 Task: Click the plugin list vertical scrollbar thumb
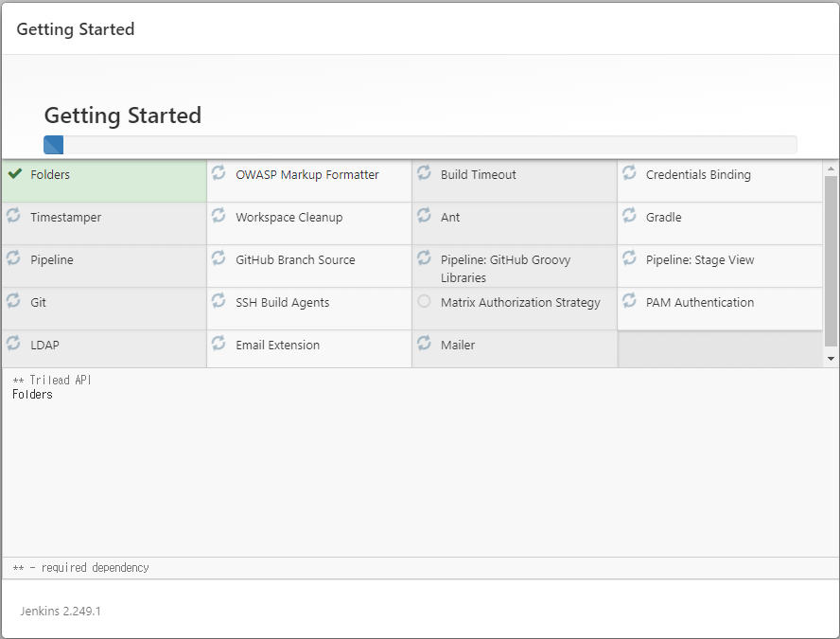click(x=831, y=261)
